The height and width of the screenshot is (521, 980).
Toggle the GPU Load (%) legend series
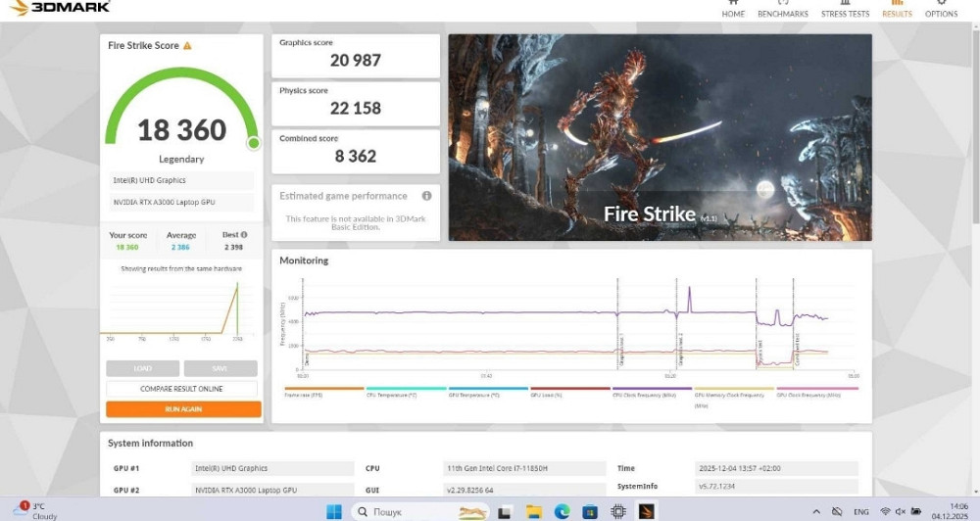pos(546,395)
